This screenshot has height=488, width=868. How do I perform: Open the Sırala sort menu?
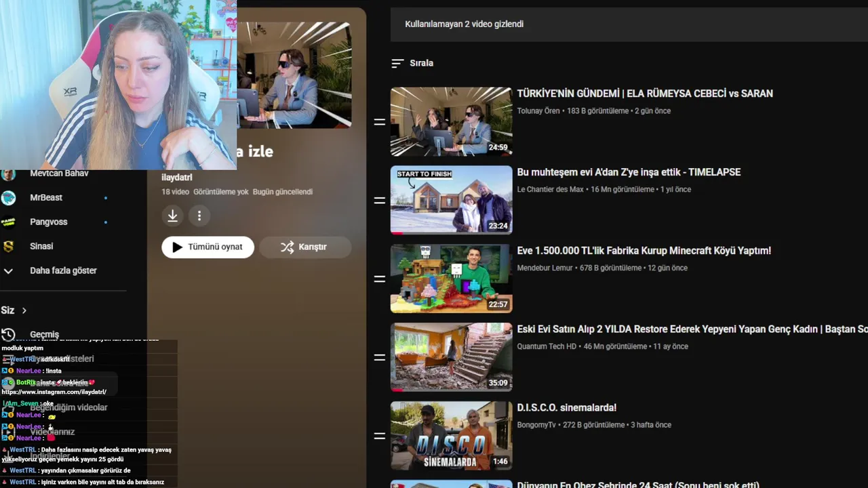pyautogui.click(x=412, y=63)
